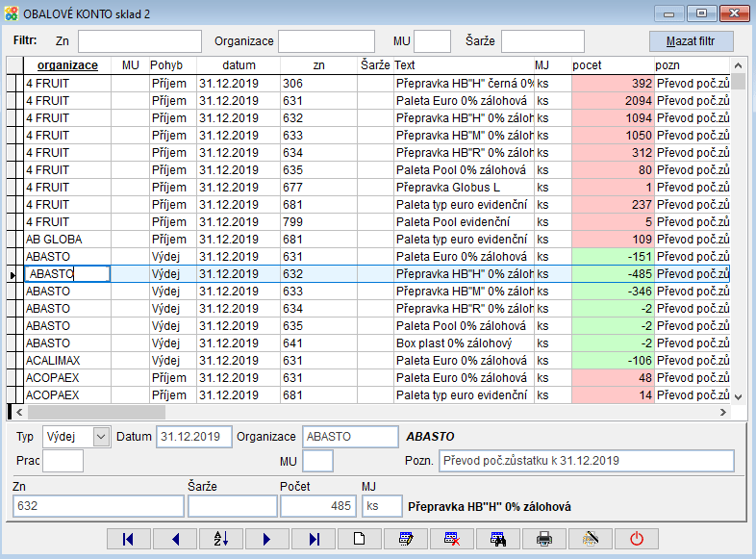
Task: Click the Počet field showing 485
Action: click(x=318, y=506)
